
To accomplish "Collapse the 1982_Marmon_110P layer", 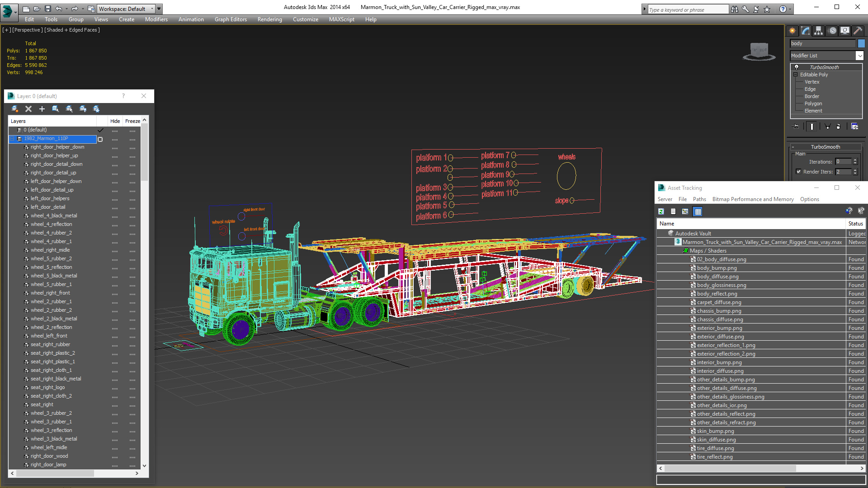I will (x=12, y=139).
